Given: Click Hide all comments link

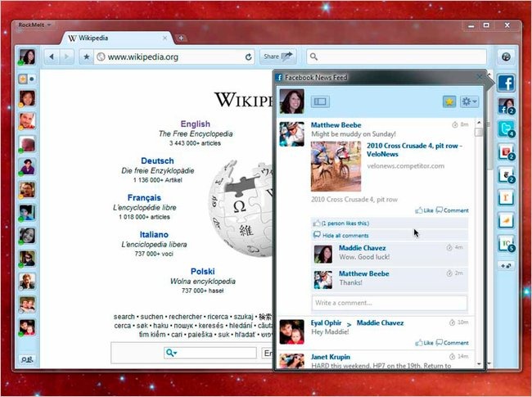Looking at the screenshot, I should pos(345,236).
